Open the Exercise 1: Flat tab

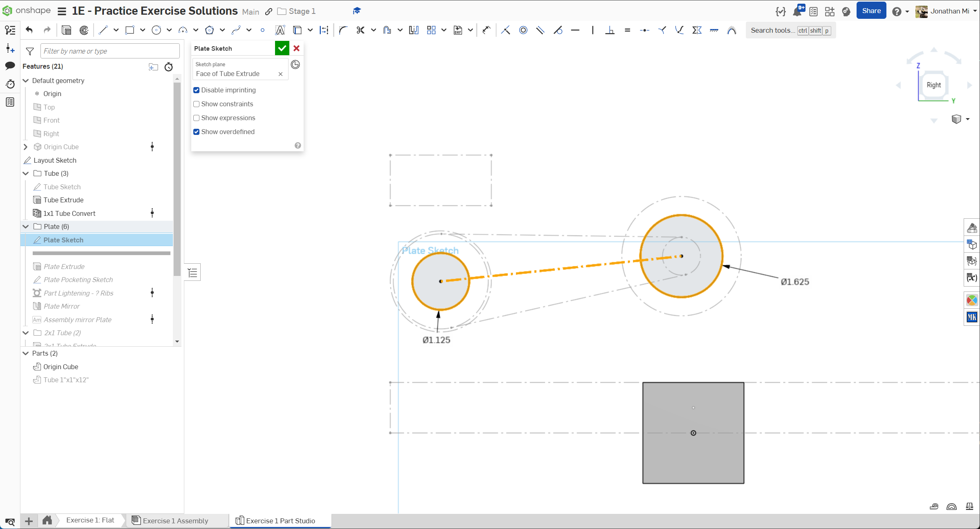(x=90, y=520)
